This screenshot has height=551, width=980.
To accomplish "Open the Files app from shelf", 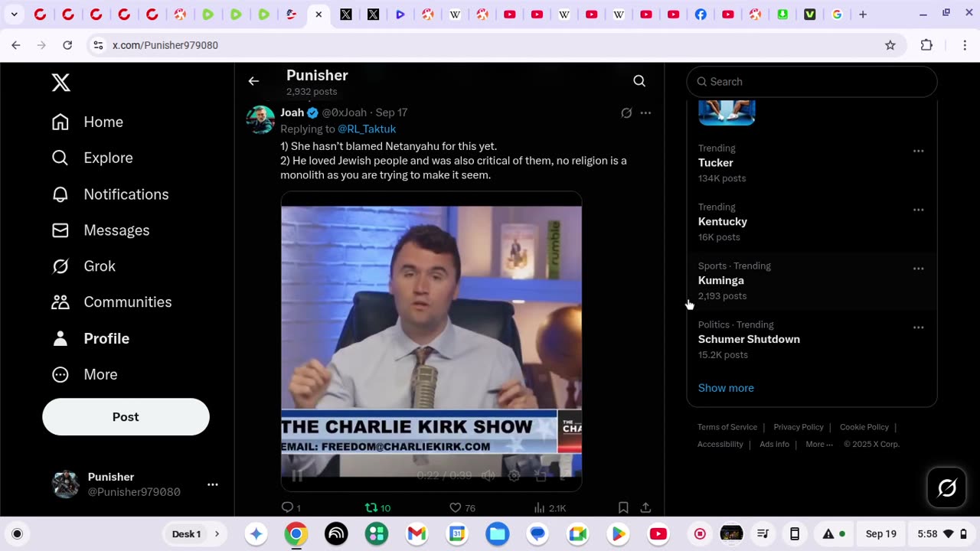I will [x=498, y=534].
